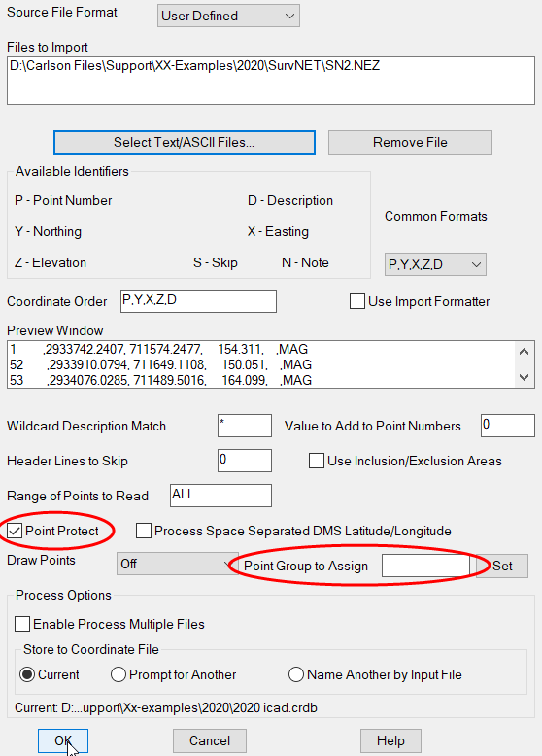
Task: Click the Range of Points to Read field
Action: click(x=220, y=496)
